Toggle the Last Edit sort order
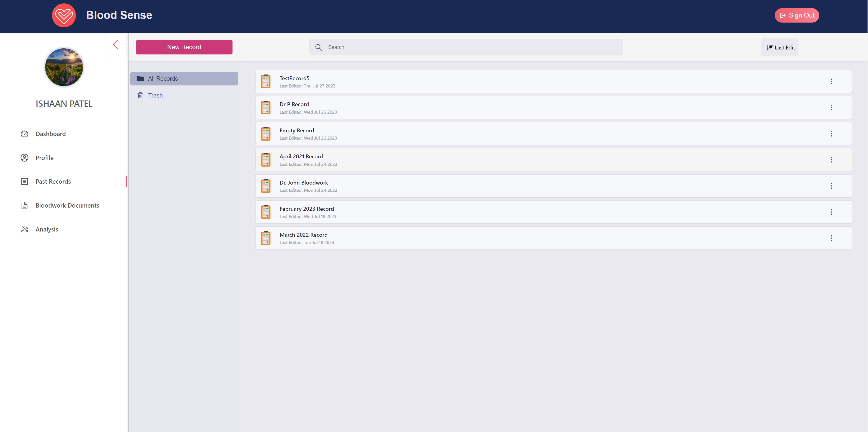This screenshot has height=432, width=868. (x=780, y=47)
